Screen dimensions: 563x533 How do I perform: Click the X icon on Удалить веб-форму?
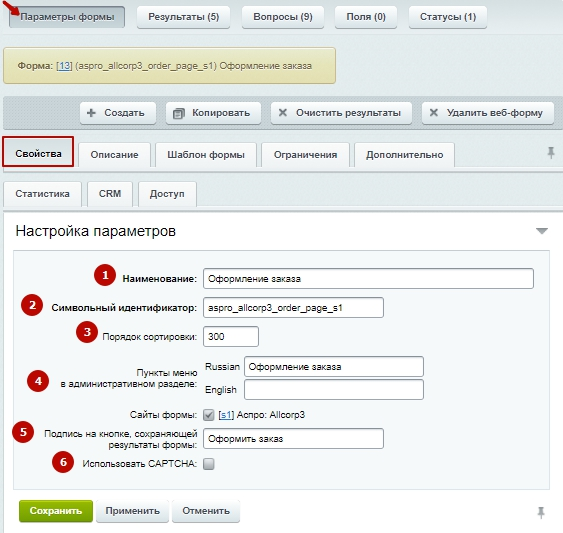coord(434,113)
